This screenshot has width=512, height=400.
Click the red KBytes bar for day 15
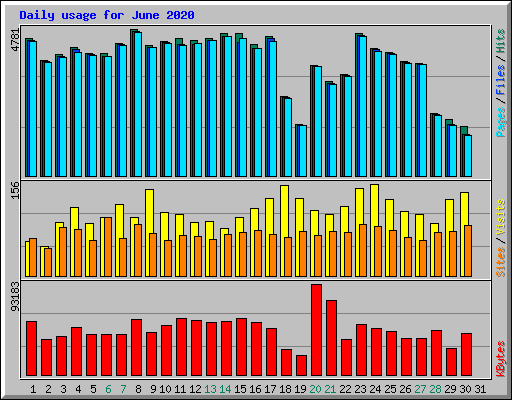241,347
